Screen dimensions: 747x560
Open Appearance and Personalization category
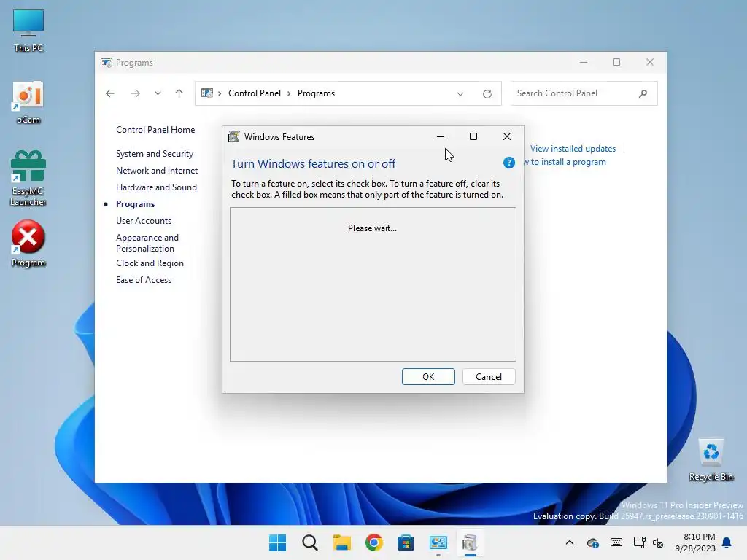click(147, 243)
